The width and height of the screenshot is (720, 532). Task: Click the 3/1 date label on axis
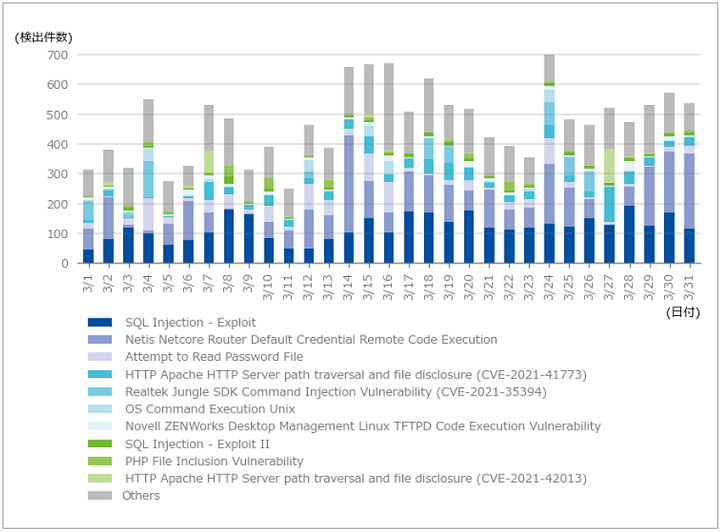(x=88, y=283)
